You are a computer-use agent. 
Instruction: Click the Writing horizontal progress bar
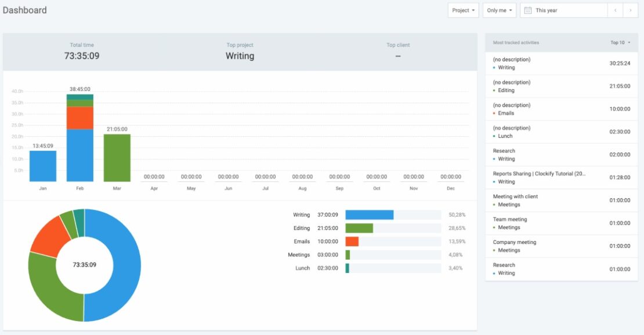pyautogui.click(x=369, y=214)
